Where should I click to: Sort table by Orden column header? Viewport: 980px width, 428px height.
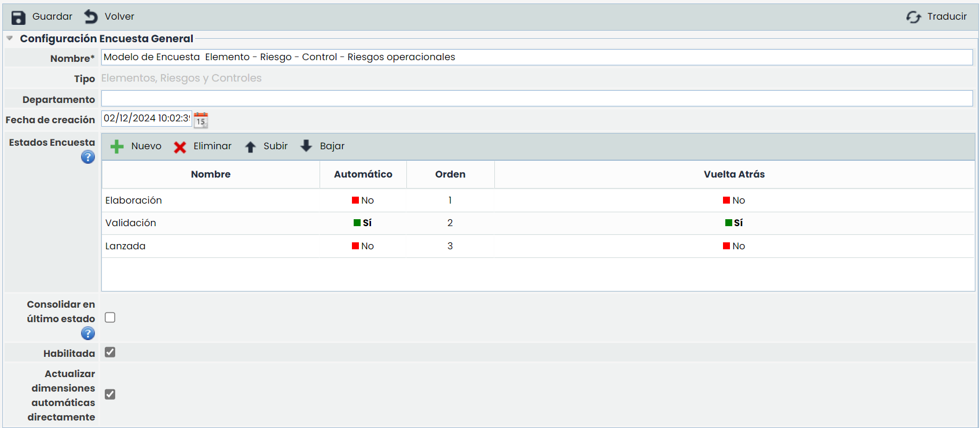pos(450,174)
